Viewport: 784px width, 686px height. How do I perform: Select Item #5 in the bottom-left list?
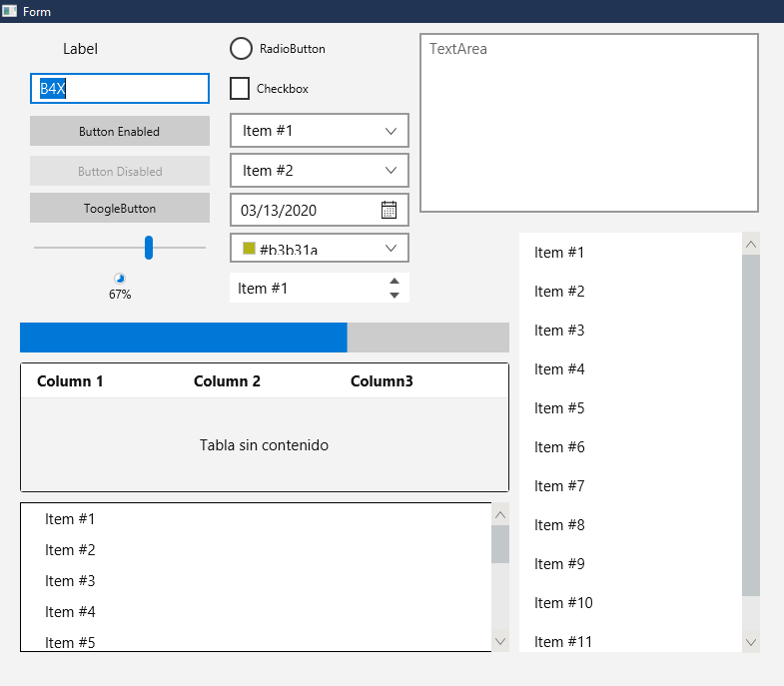[256, 640]
